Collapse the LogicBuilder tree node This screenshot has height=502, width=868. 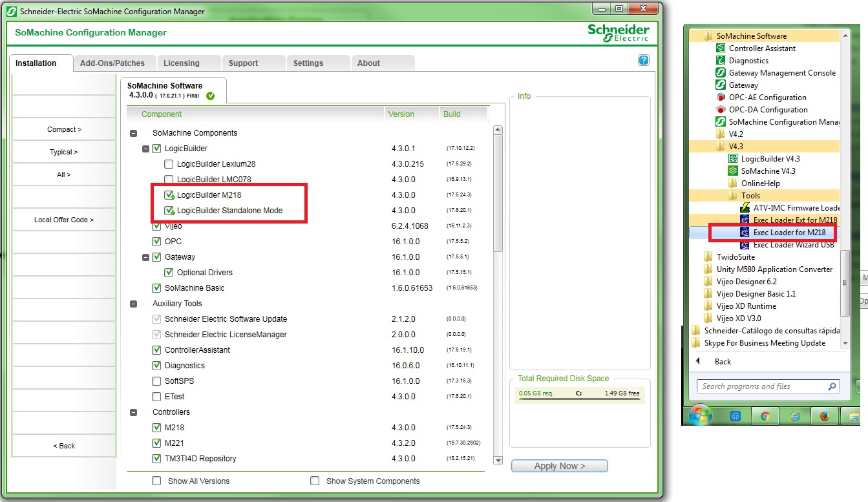click(145, 149)
